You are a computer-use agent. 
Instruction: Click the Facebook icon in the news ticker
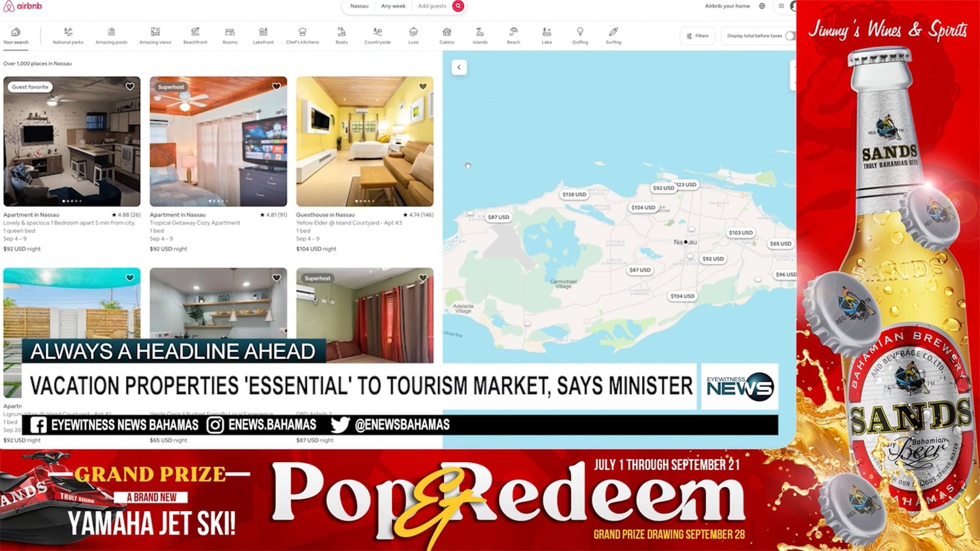coord(38,425)
